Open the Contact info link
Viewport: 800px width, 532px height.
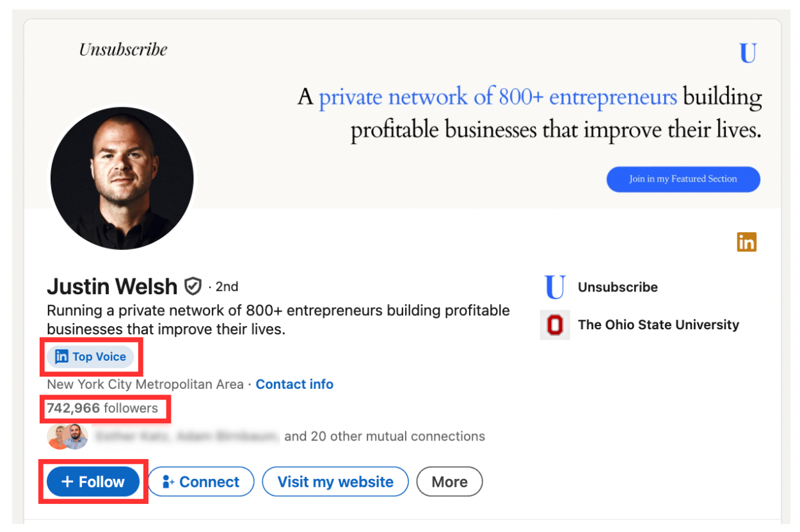(x=294, y=384)
